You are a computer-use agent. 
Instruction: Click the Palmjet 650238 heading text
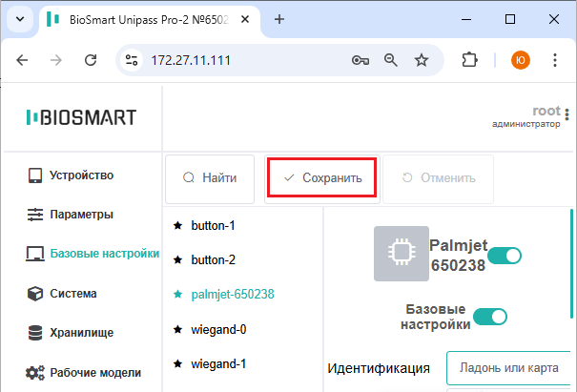pyautogui.click(x=458, y=255)
